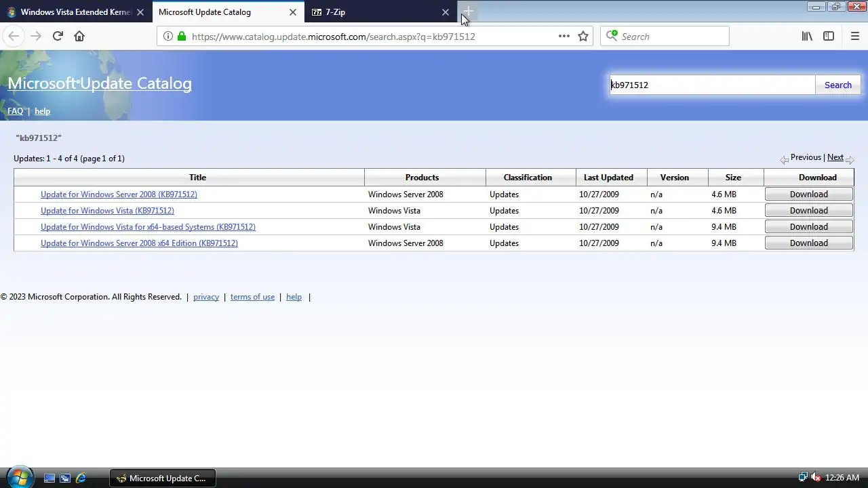Screen dimensions: 868x488
Task: Open the Firefox hamburger menu
Action: 855,37
